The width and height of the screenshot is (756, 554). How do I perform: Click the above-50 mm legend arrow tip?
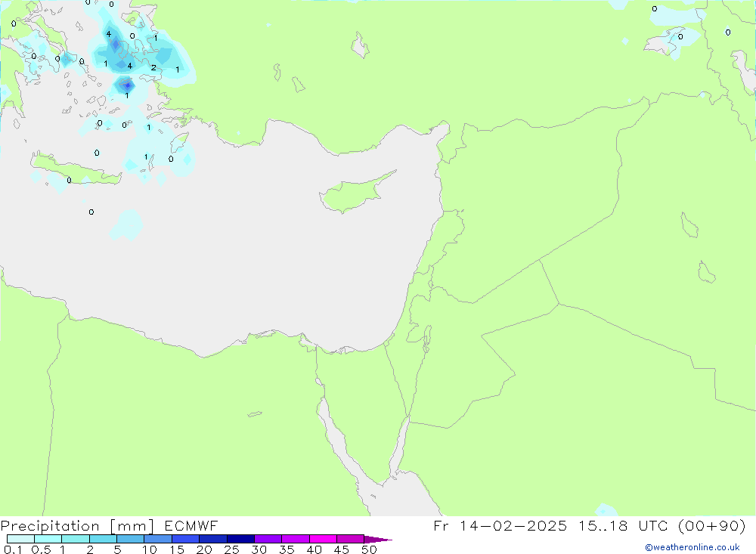(x=378, y=539)
